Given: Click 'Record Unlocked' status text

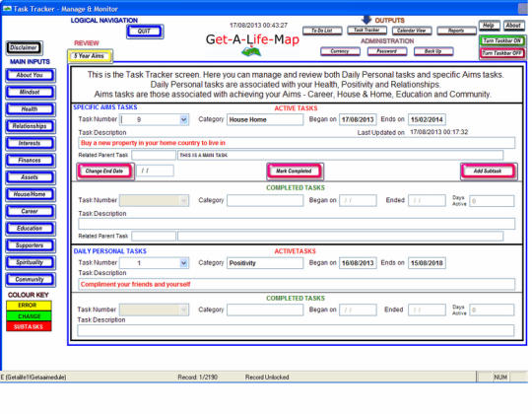Looking at the screenshot, I should (267, 377).
